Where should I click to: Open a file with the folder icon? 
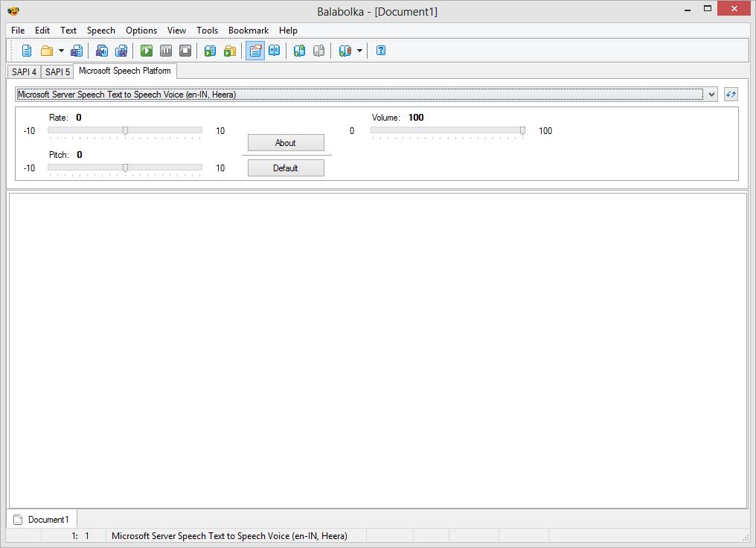point(47,51)
